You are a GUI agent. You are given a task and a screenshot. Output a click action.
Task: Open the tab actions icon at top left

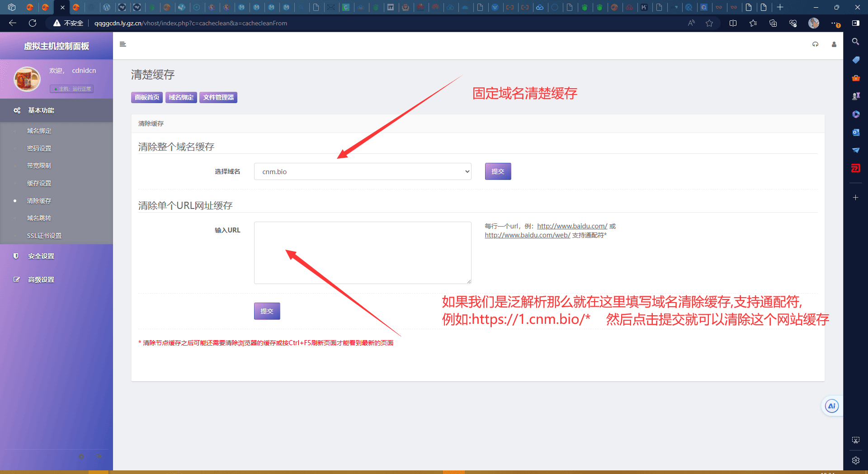point(12,7)
